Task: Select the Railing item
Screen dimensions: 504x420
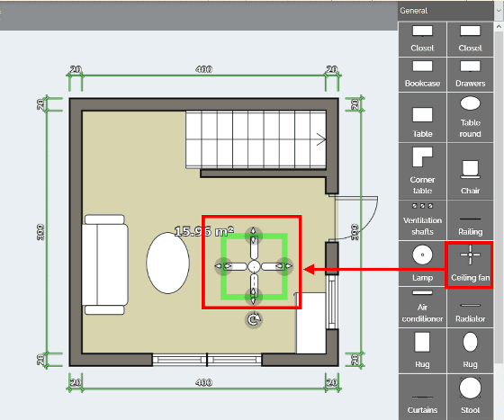Action: 470,220
